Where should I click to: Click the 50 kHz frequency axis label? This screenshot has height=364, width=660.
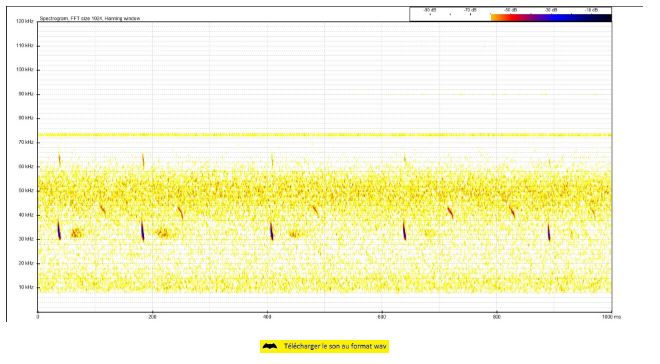point(26,191)
